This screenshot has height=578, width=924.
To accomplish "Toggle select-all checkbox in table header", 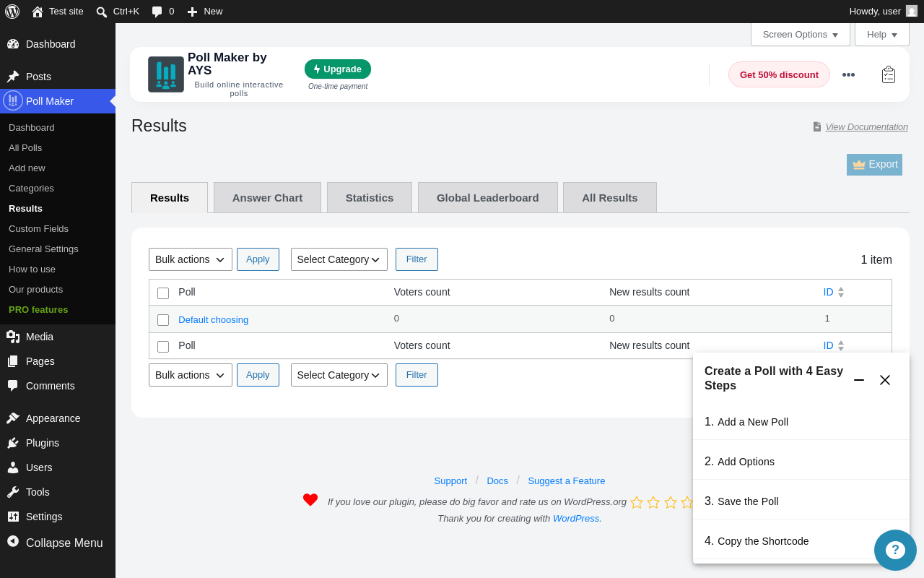I will 163,293.
